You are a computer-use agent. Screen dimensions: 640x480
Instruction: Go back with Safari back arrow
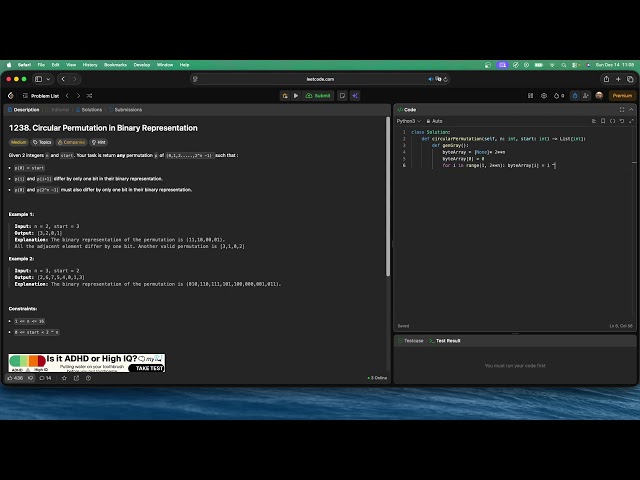click(63, 79)
